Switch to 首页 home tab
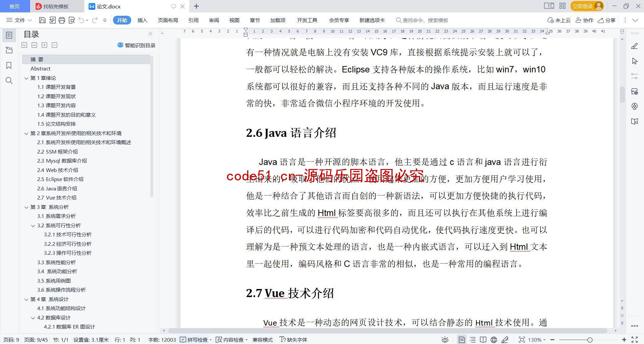The height and width of the screenshot is (344, 644). (14, 6)
